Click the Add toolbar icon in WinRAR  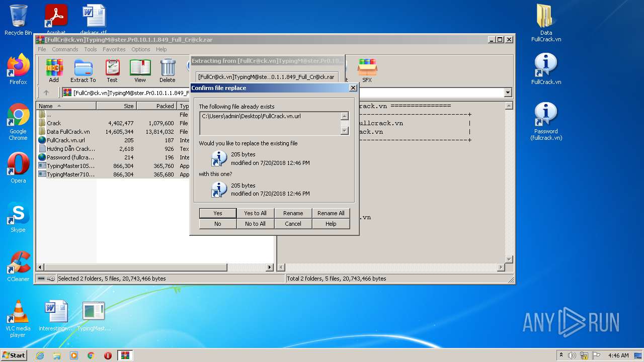(54, 70)
